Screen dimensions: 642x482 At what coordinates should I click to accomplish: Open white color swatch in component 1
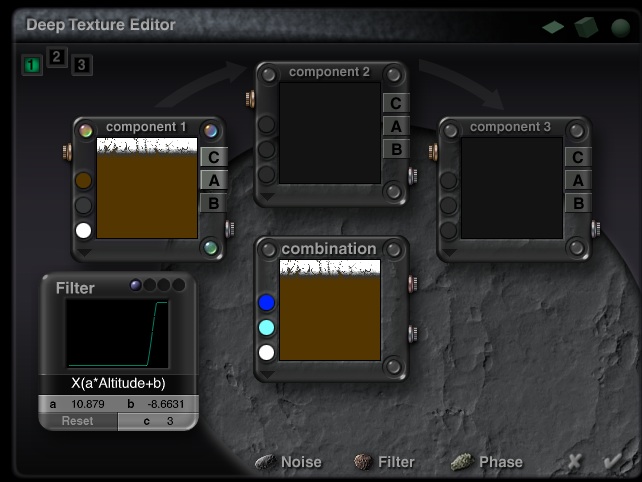coord(84,230)
